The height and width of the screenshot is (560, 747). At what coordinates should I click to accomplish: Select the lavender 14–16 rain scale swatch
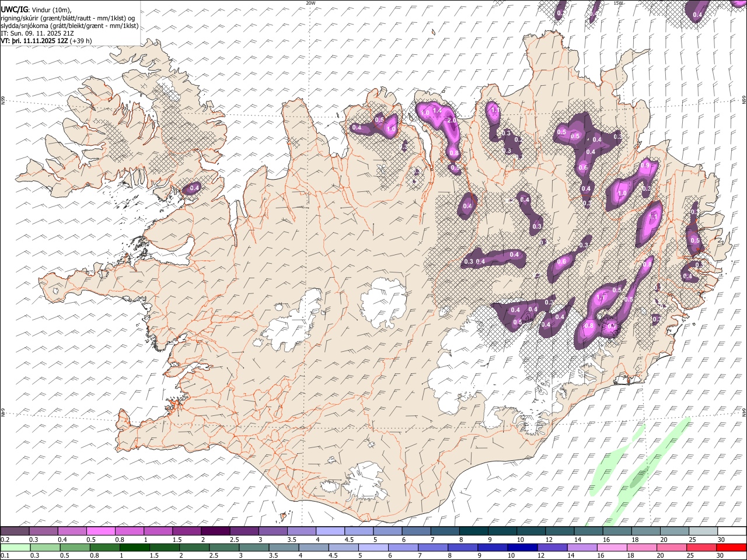582,547
